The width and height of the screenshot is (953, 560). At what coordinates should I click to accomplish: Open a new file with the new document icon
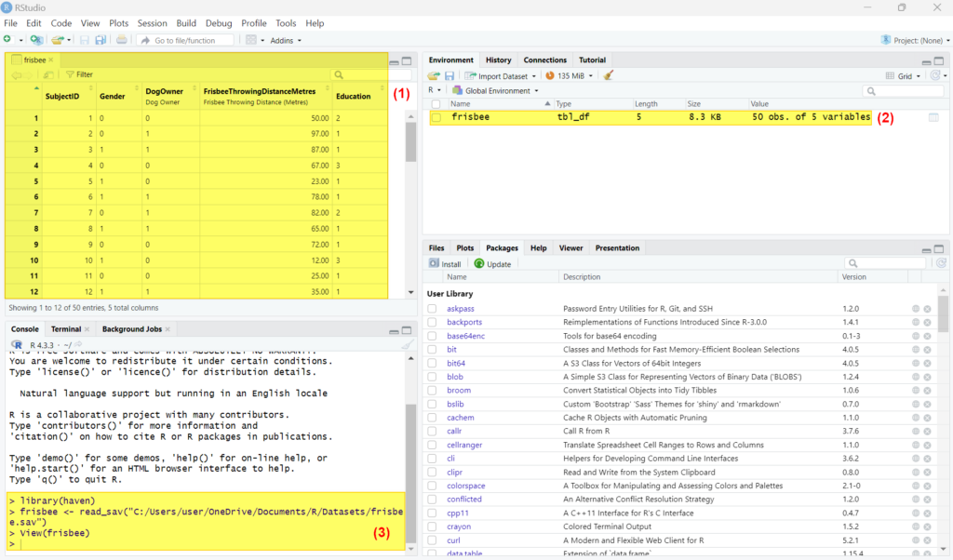(8, 39)
